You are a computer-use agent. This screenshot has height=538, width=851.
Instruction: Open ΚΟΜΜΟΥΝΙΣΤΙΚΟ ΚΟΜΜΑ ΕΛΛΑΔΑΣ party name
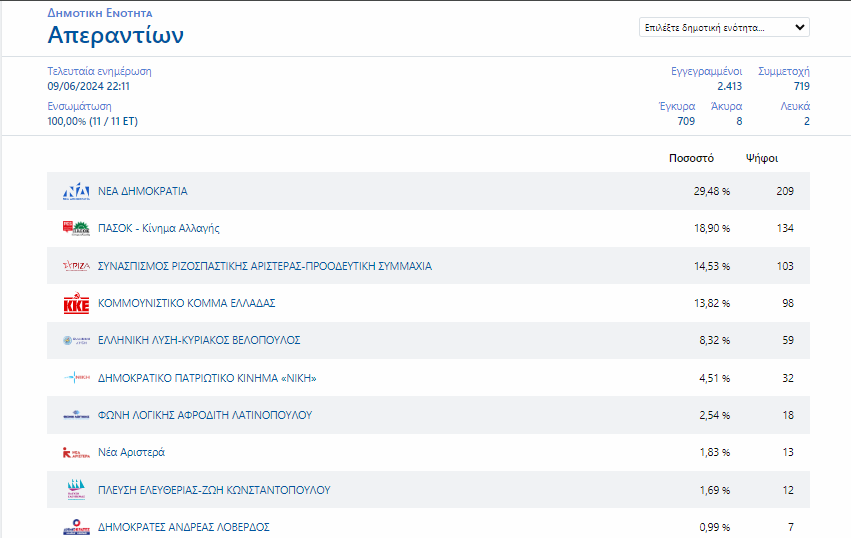point(187,303)
